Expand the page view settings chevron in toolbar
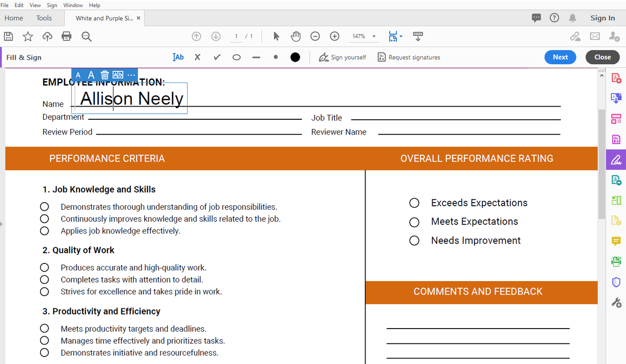The height and width of the screenshot is (364, 626). click(x=401, y=36)
